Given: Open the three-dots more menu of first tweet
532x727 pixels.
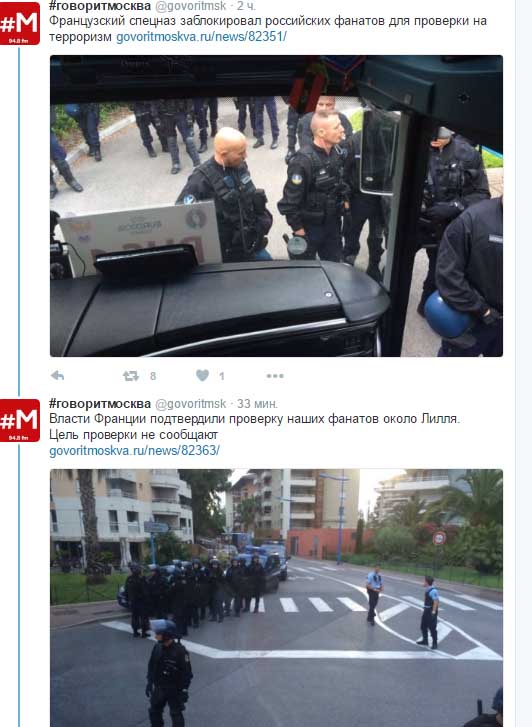Looking at the screenshot, I should coord(275,376).
